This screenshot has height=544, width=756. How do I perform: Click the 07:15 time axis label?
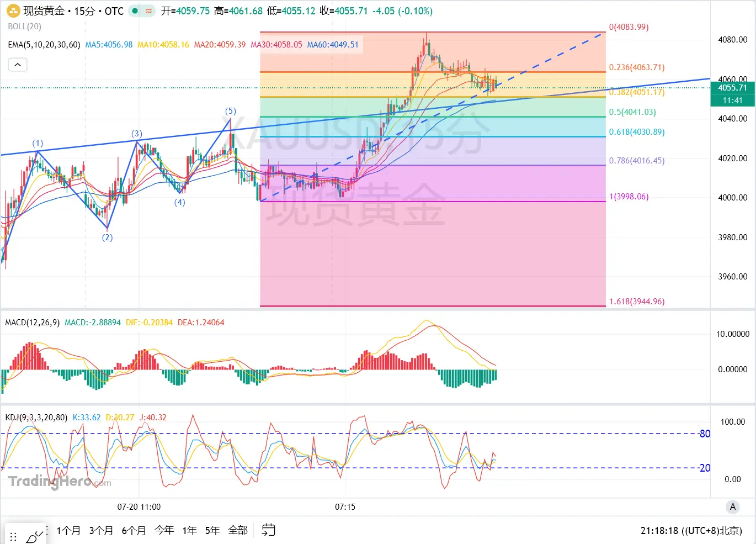pos(345,507)
